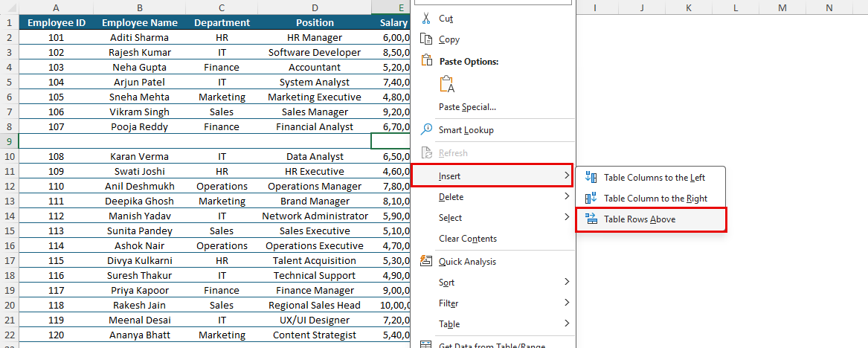Select row 15 header
Viewport: 868px width, 348px height.
[x=9, y=231]
